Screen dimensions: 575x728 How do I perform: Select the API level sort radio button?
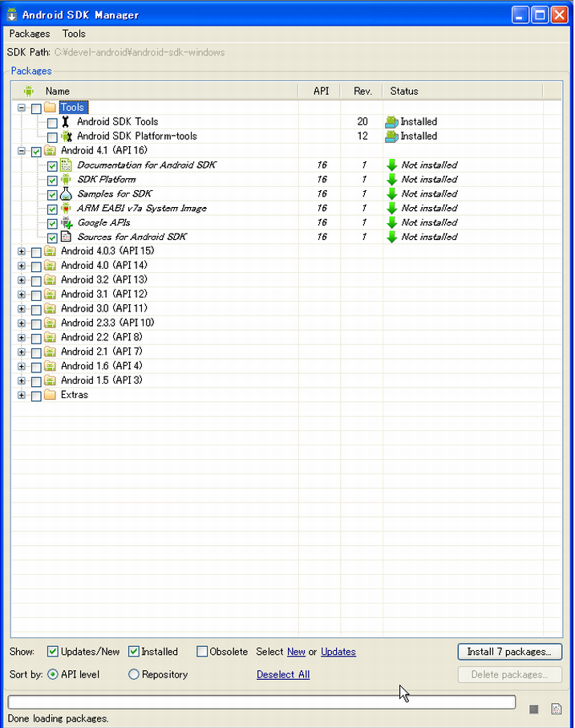pos(53,674)
